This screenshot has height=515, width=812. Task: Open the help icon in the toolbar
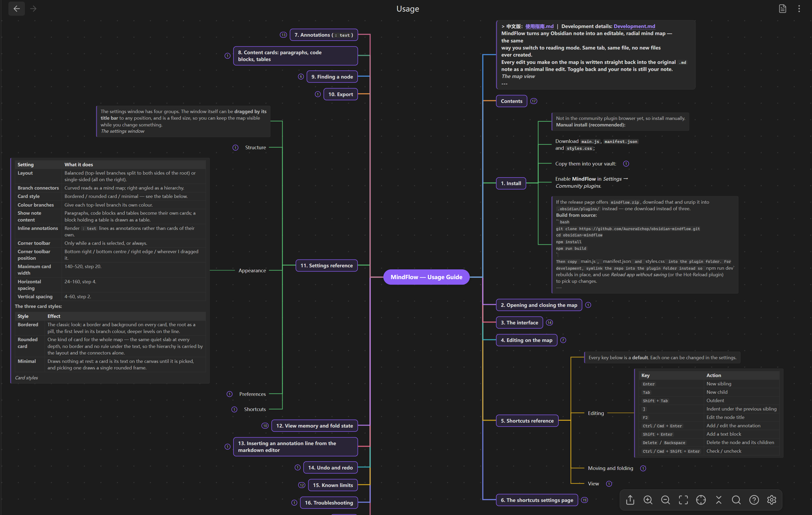754,500
